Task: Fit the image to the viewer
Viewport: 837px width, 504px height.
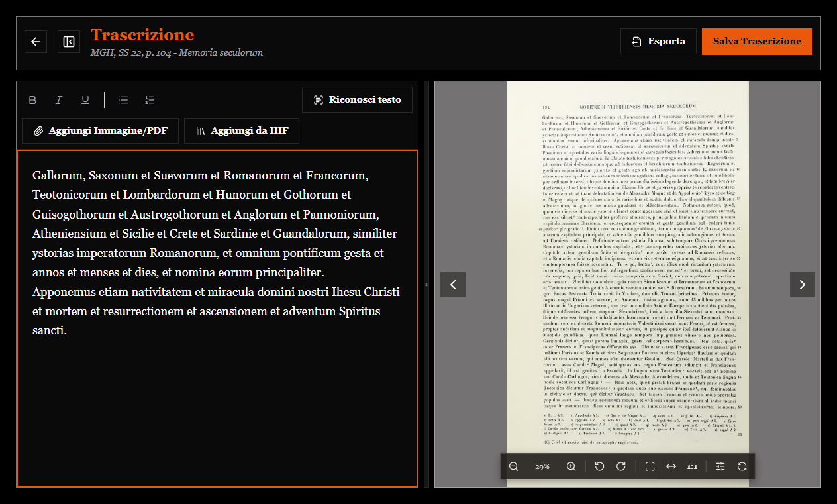Action: [650, 466]
